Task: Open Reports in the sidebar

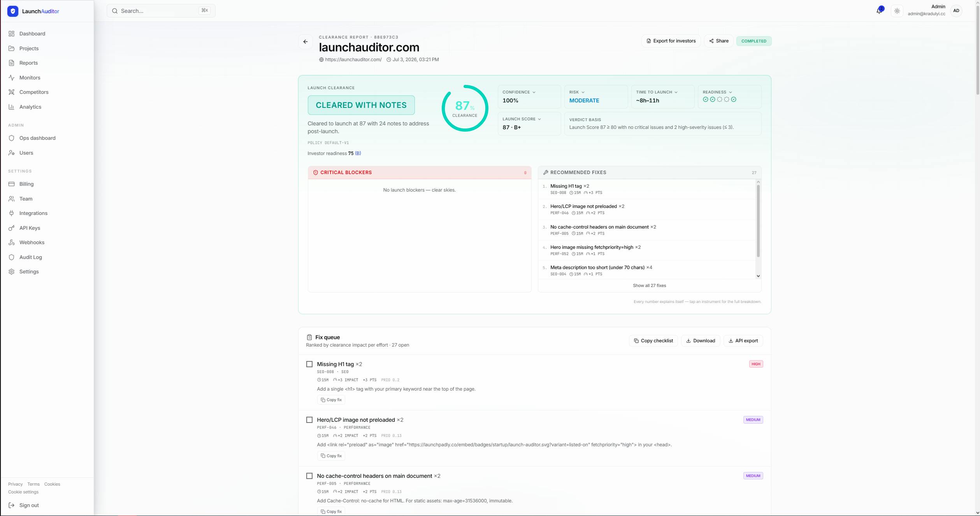Action: coord(47,63)
